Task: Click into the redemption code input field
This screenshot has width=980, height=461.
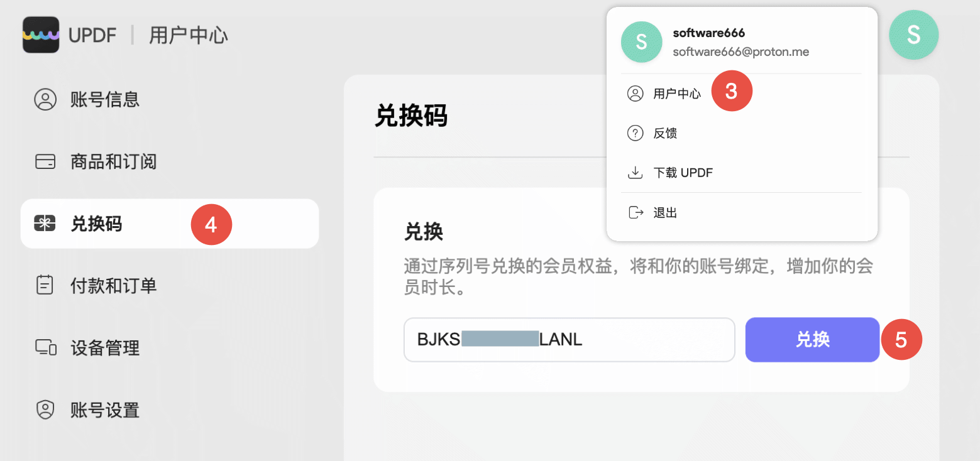Action: point(570,340)
